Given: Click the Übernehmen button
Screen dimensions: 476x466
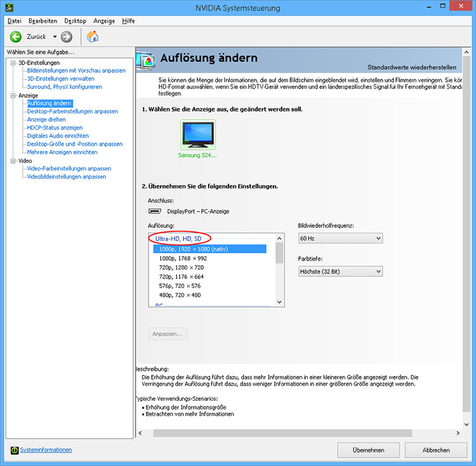Looking at the screenshot, I should point(368,450).
